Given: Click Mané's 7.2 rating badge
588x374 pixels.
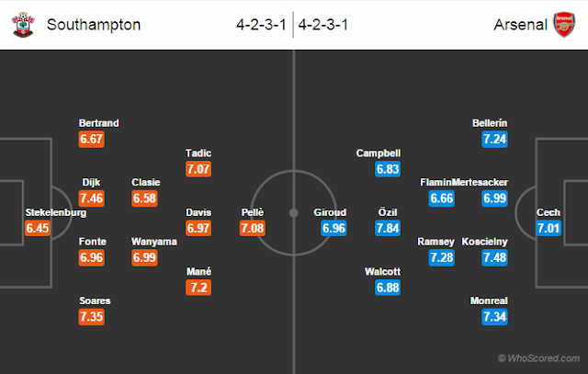Looking at the screenshot, I should pos(198,288).
